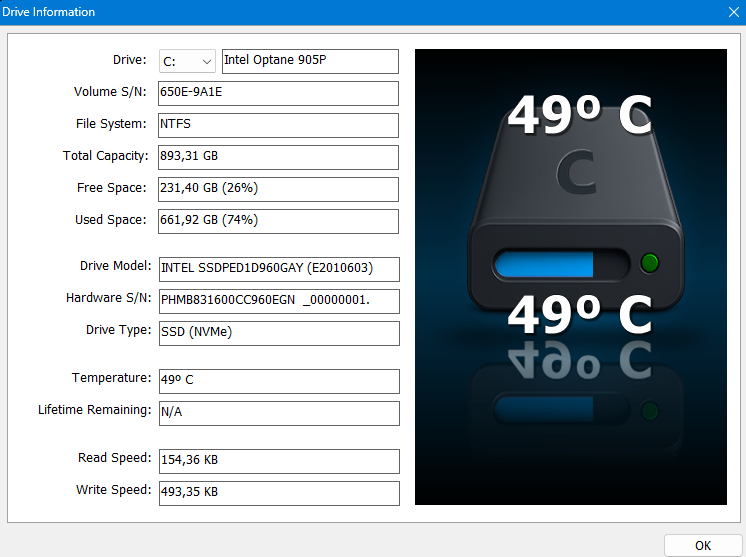746x557 pixels.
Task: Click the Used Space value field
Action: (278, 221)
